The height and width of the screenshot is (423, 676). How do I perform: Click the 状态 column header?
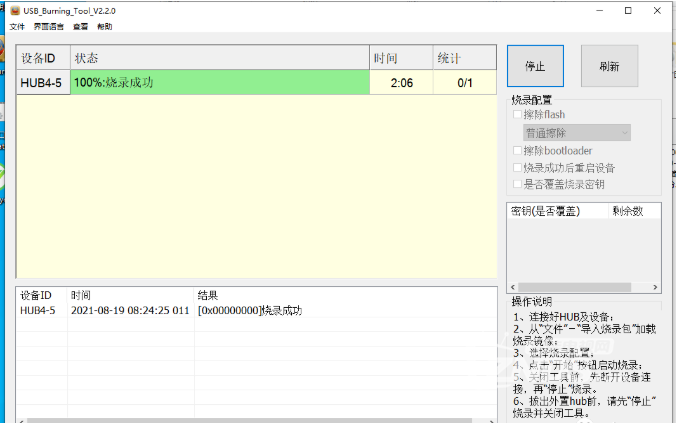[220, 58]
